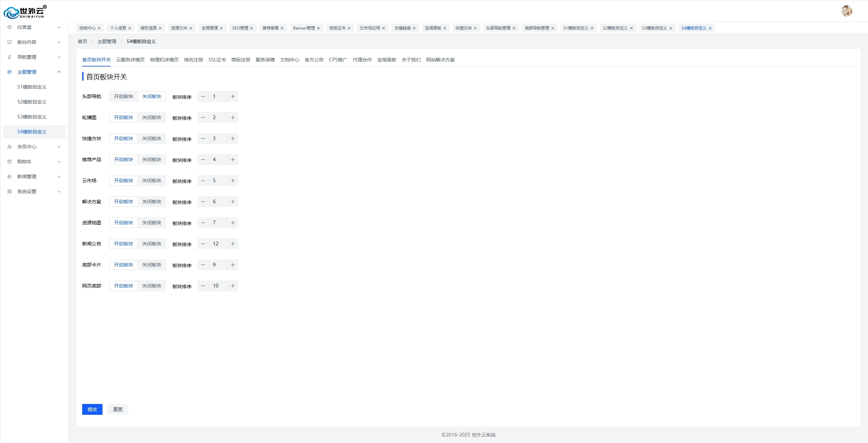Enable 头部导航 block with 开启板块
Screen dimensions: 868x443
[x=124, y=96]
